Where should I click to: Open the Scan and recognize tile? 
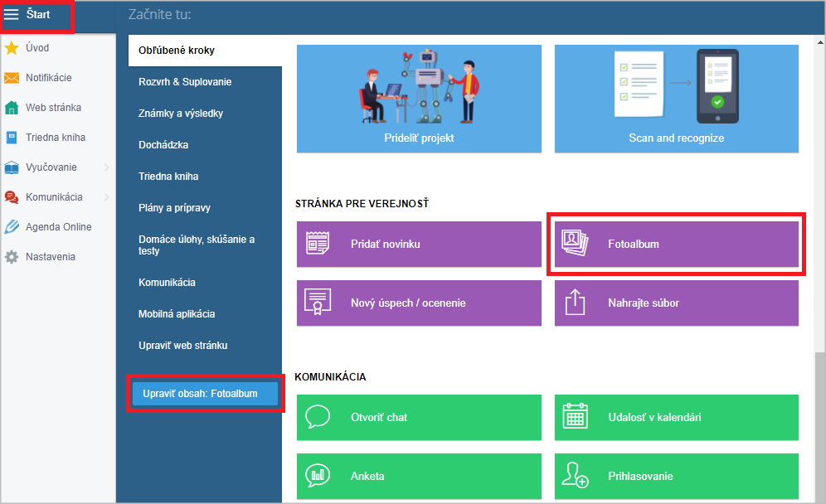pyautogui.click(x=677, y=99)
